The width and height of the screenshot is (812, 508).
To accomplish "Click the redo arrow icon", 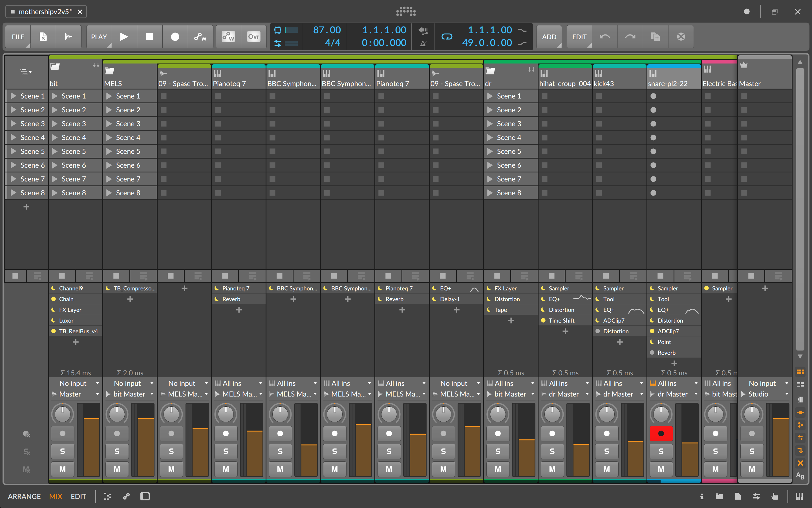I will tap(630, 37).
